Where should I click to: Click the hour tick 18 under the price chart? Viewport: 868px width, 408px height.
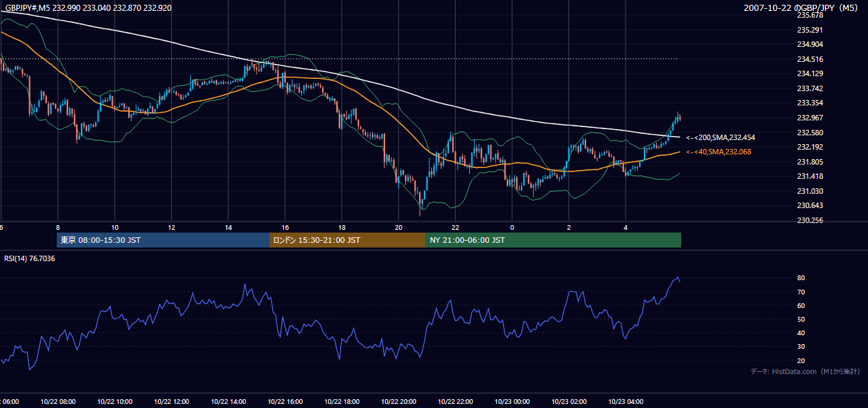[x=342, y=227]
